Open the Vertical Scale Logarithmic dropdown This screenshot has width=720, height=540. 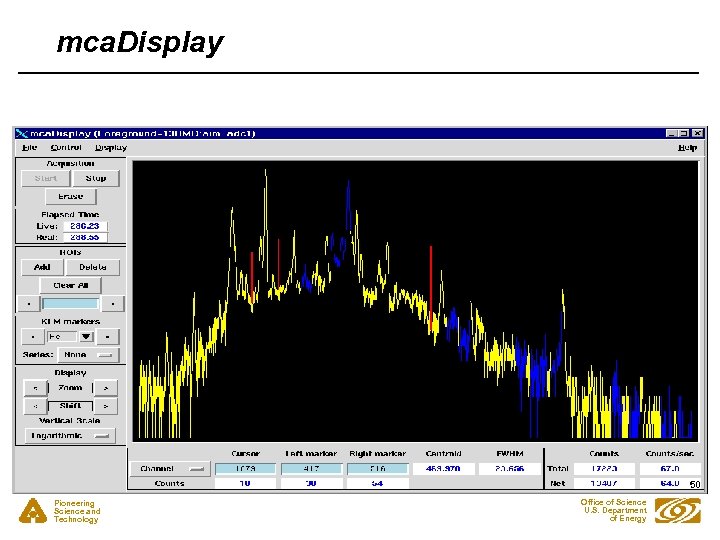point(70,435)
